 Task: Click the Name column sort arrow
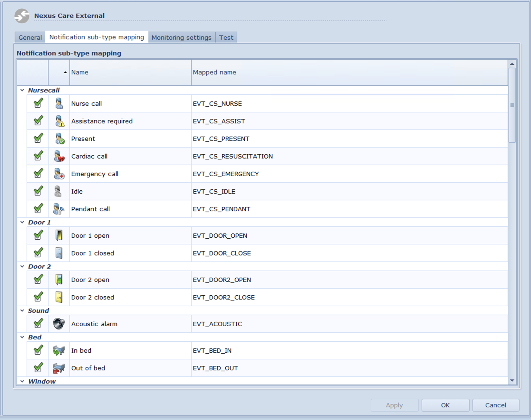[65, 72]
